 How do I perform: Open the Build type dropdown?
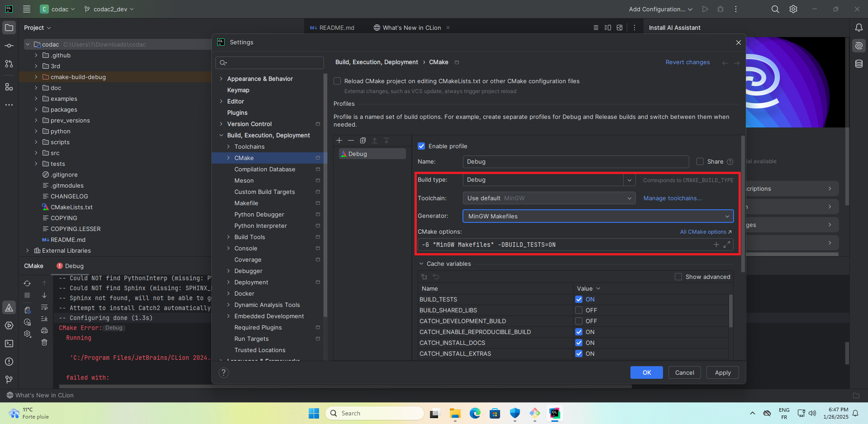coord(629,180)
